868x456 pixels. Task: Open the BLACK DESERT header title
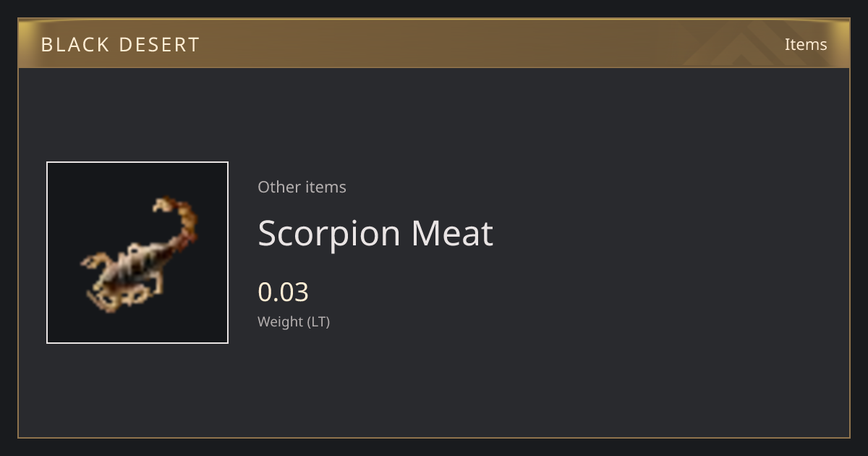point(120,45)
